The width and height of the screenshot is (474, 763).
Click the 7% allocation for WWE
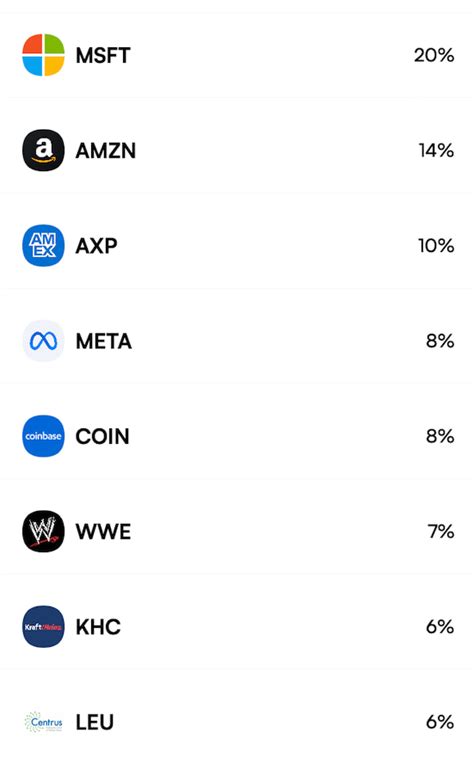pyautogui.click(x=441, y=532)
